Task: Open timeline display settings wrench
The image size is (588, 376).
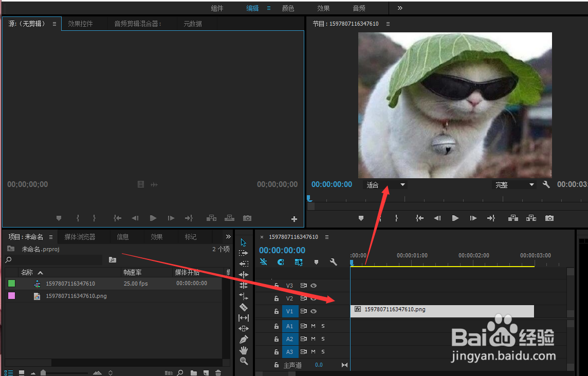Action: [x=334, y=262]
